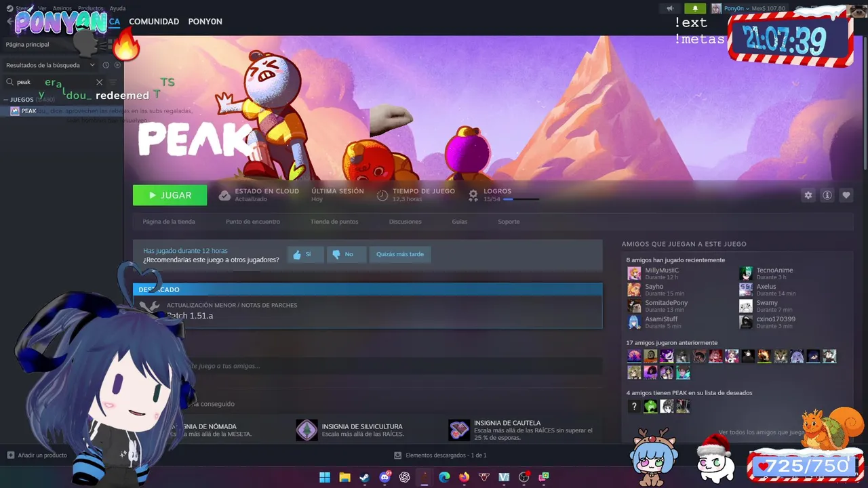Launch Microsoft Edge from the taskbar

[x=444, y=477]
